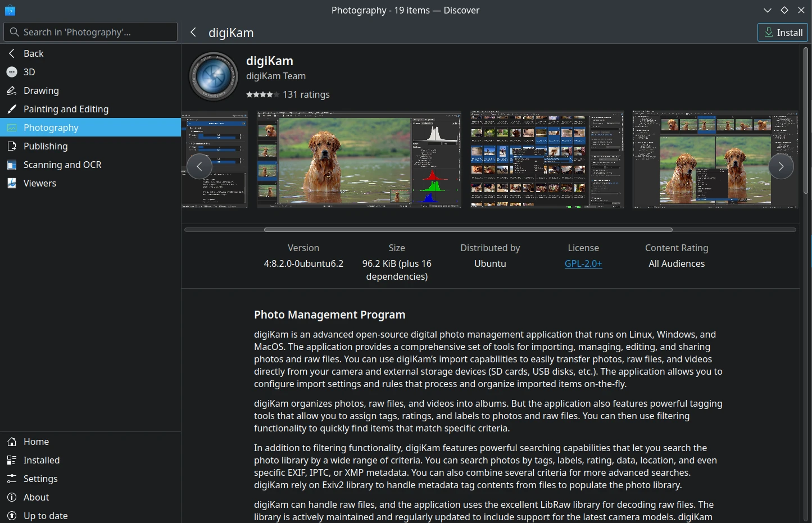Screen dimensions: 812x523
Task: Click the Home sidebar icon
Action: [11, 442]
